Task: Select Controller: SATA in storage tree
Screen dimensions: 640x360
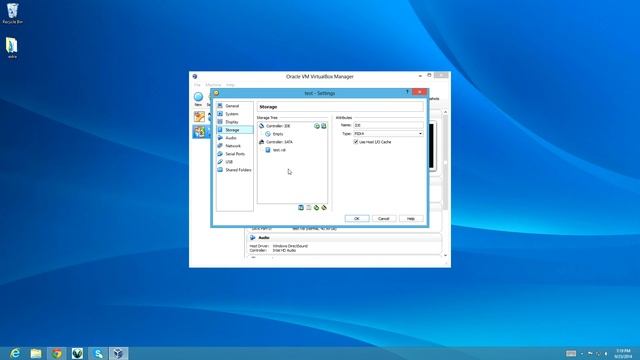Action: [279, 142]
